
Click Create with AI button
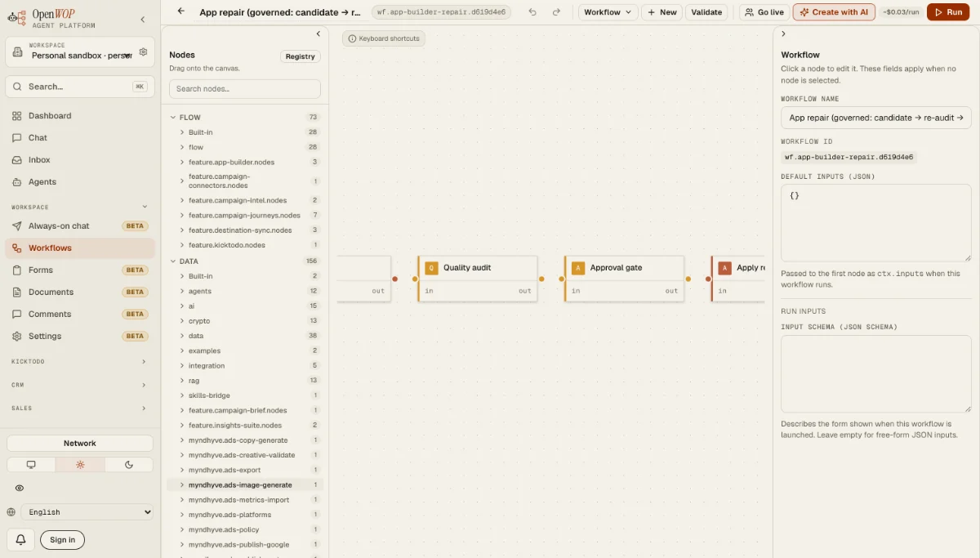point(834,12)
